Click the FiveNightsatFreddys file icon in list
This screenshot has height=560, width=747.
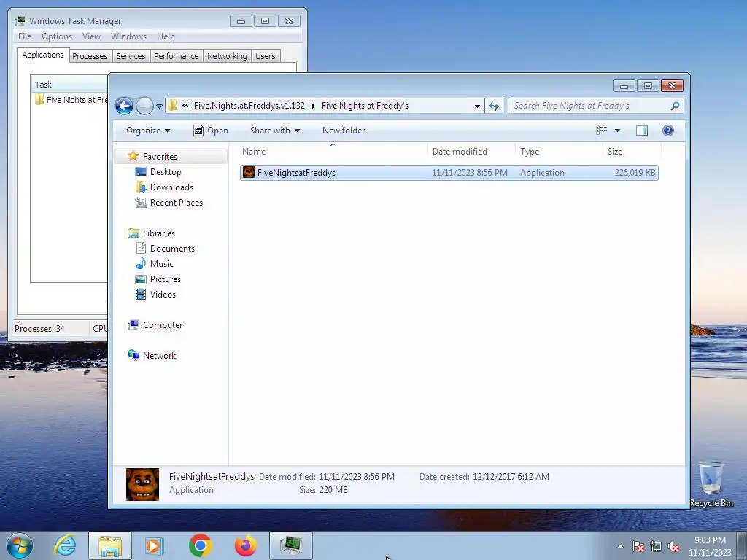tap(249, 172)
